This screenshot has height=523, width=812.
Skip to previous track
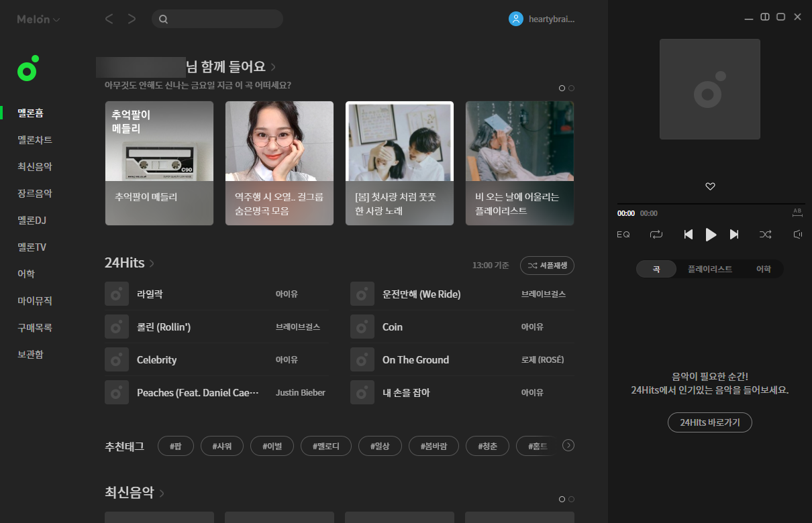688,235
